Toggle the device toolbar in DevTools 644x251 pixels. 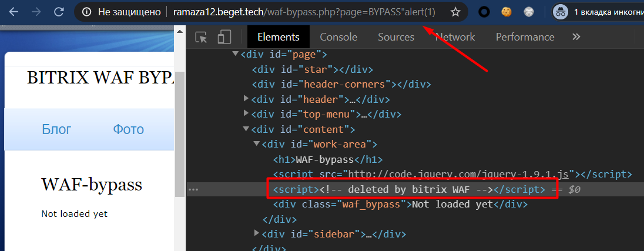pyautogui.click(x=224, y=37)
